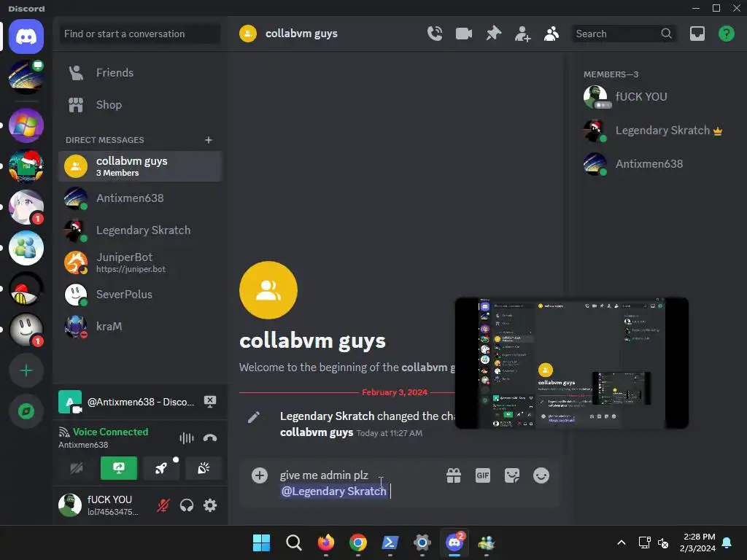The width and height of the screenshot is (747, 560).
Task: Open Explore Discoverable Servers compass icon
Action: [26, 411]
